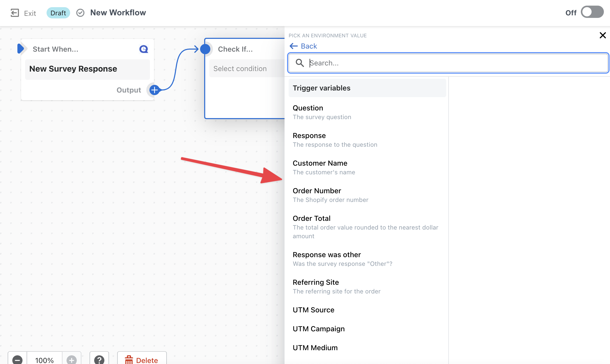This screenshot has height=364, width=610.
Task: Click the 100% zoom level value
Action: pyautogui.click(x=44, y=360)
